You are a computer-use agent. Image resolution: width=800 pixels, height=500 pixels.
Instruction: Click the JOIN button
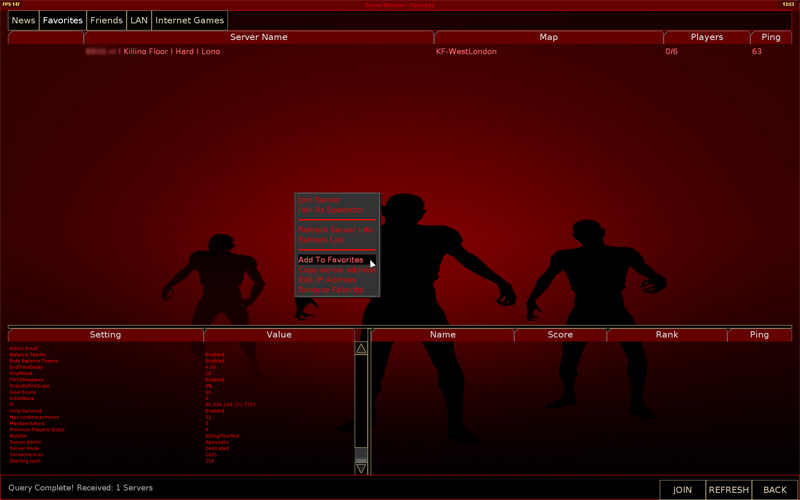[x=682, y=490]
